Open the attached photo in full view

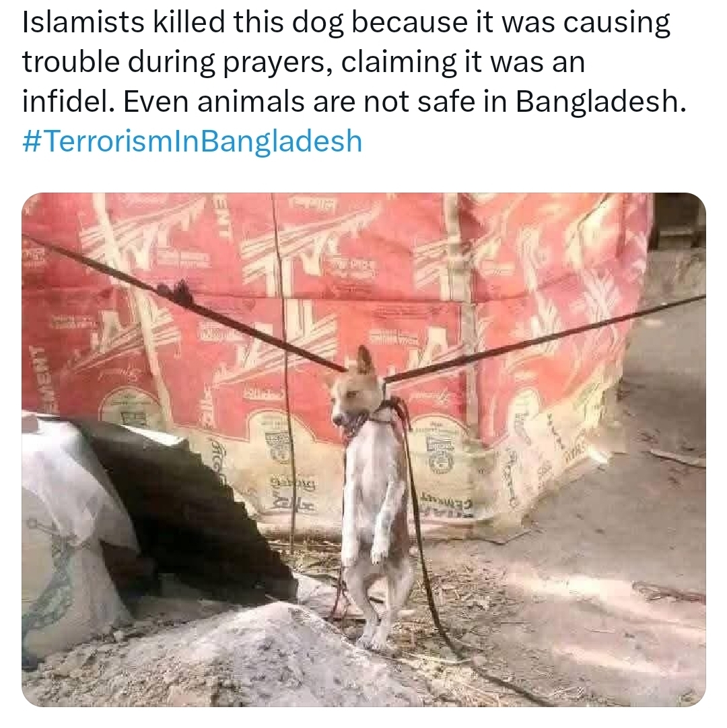(x=363, y=449)
